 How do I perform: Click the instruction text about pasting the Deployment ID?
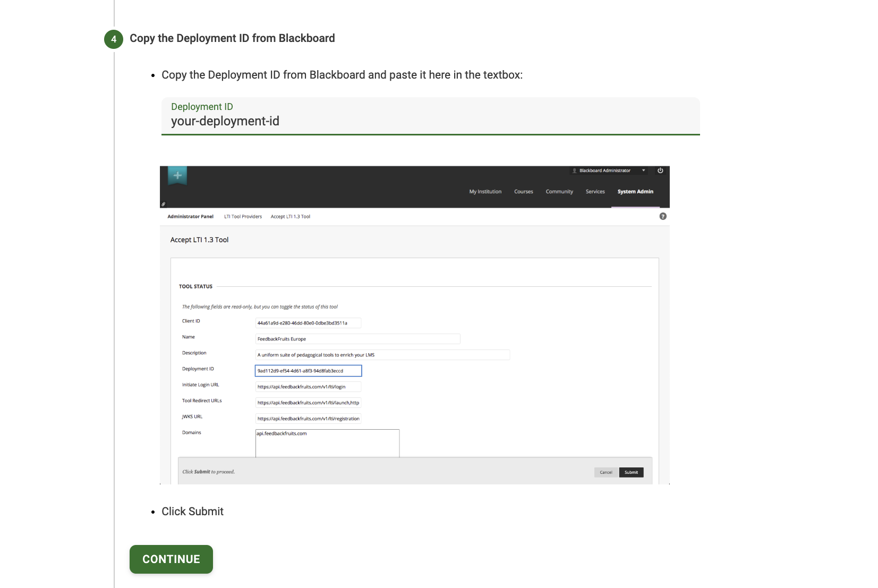(x=342, y=75)
